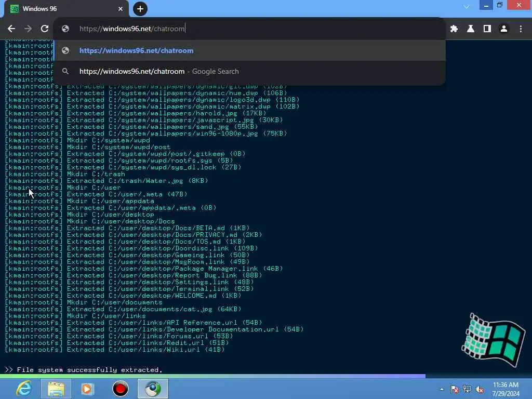Toggle the browser side panel
This screenshot has height=399, width=532.
[x=487, y=29]
